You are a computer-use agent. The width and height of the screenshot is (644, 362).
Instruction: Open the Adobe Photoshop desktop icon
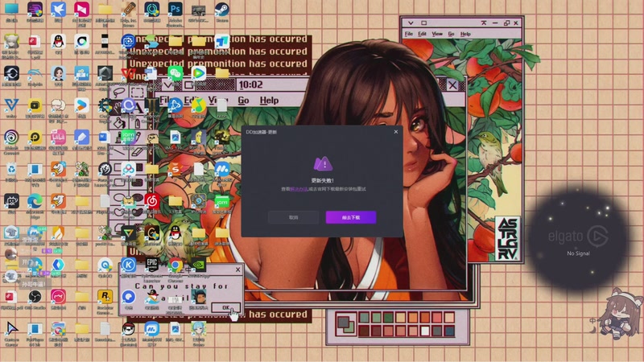(x=175, y=9)
